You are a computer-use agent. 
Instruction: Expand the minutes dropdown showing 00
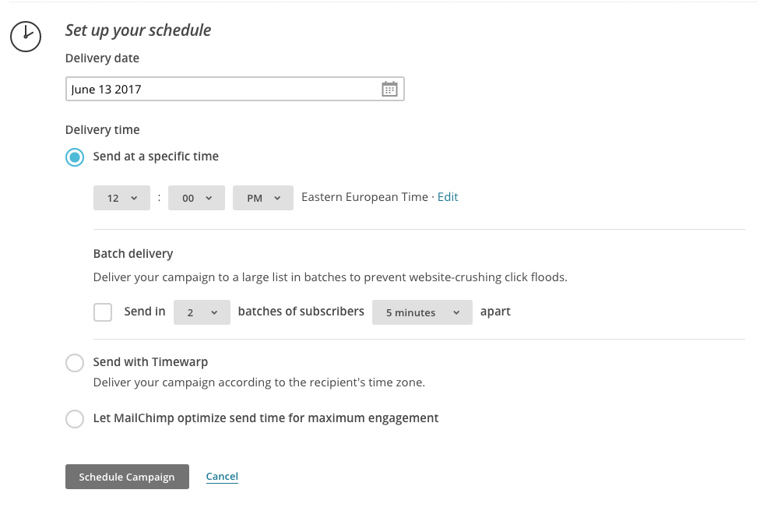tap(196, 198)
